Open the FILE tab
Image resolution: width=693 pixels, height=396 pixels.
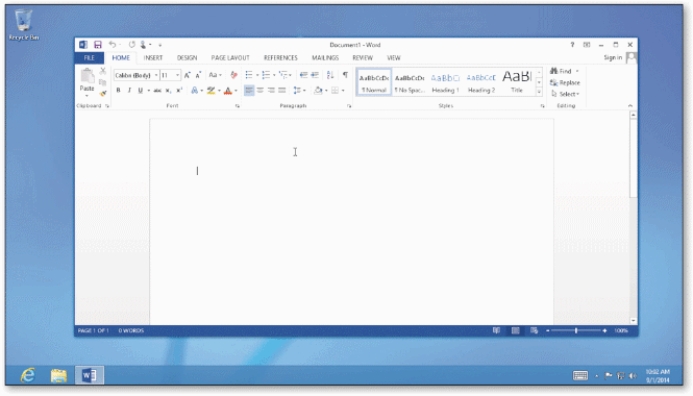pos(89,58)
